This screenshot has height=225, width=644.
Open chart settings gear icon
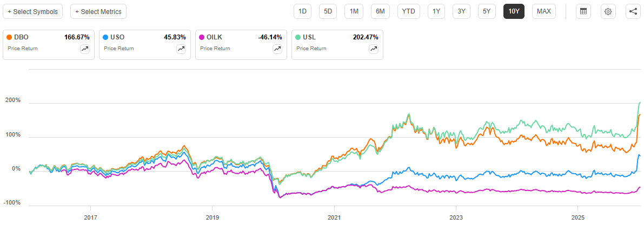click(608, 11)
